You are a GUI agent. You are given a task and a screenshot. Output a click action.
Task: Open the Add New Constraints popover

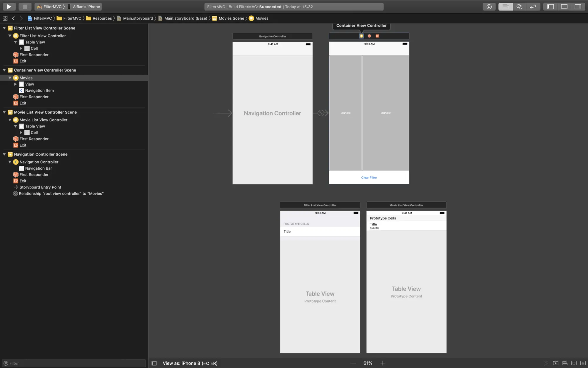tap(574, 363)
